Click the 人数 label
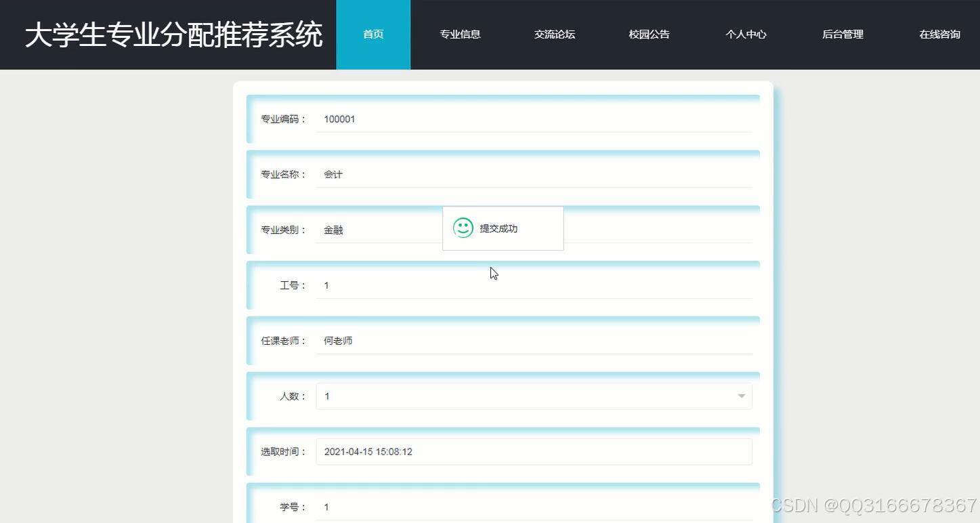Image resolution: width=980 pixels, height=523 pixels. click(293, 396)
